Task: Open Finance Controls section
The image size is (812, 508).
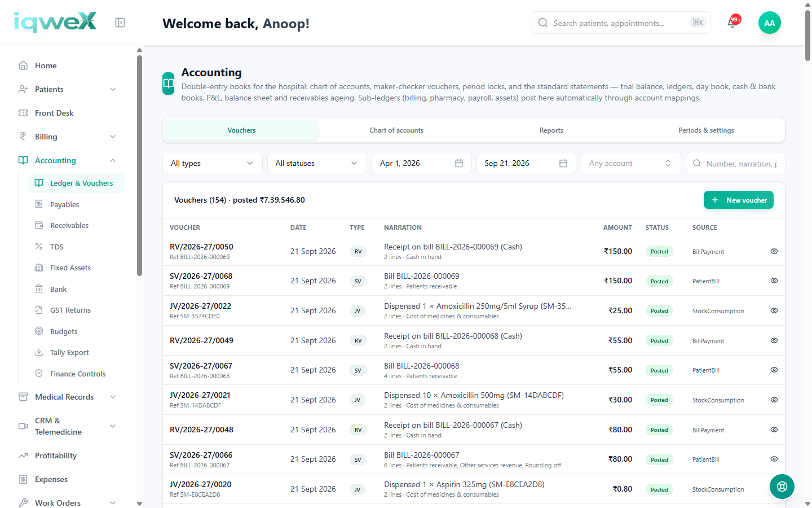Action: pos(77,374)
